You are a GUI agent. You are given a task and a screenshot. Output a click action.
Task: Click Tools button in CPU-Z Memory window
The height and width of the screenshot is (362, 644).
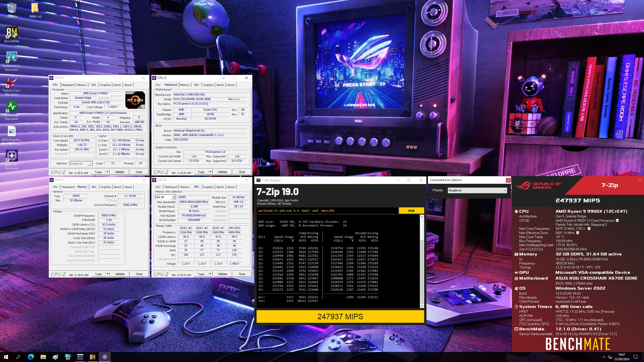pos(98,274)
